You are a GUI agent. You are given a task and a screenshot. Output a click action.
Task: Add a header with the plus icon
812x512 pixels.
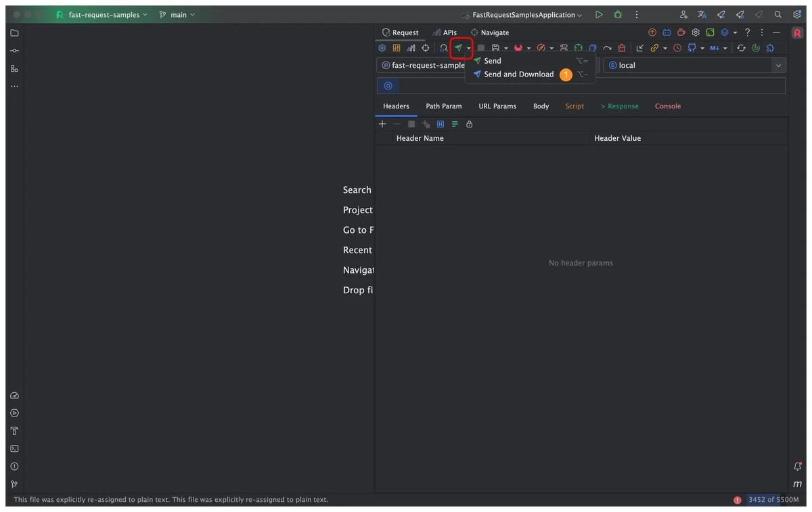coord(382,124)
